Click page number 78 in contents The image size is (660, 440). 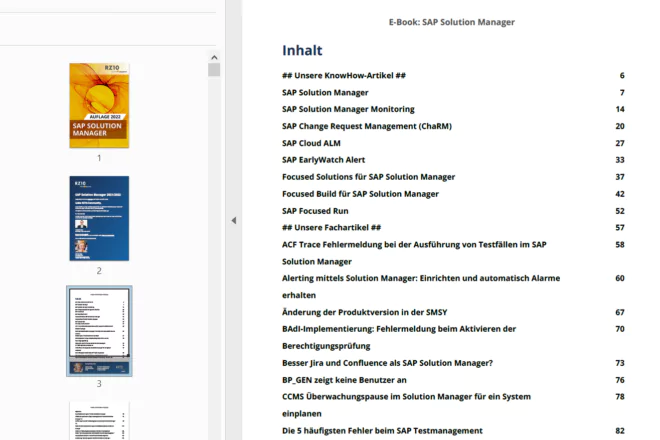click(x=620, y=397)
